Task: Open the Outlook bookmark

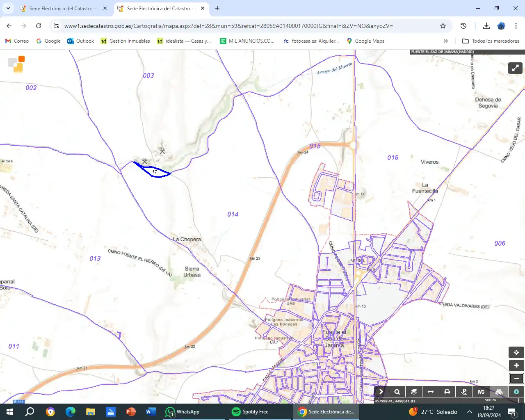Action: click(x=81, y=41)
